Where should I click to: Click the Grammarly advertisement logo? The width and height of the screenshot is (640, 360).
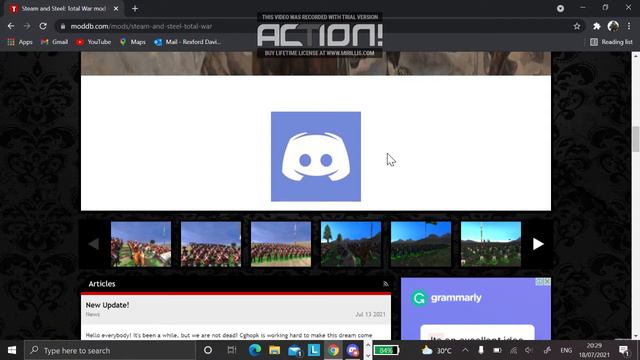coord(446,298)
